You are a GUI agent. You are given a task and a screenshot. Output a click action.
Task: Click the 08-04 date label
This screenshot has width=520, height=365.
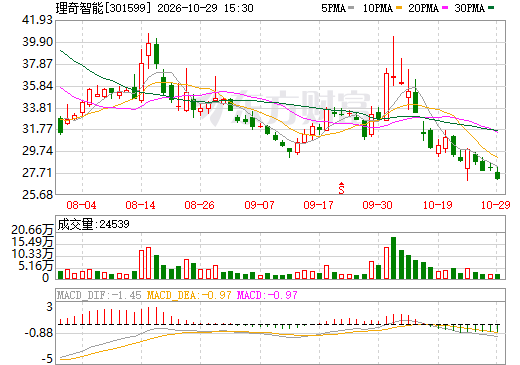[x=81, y=205]
